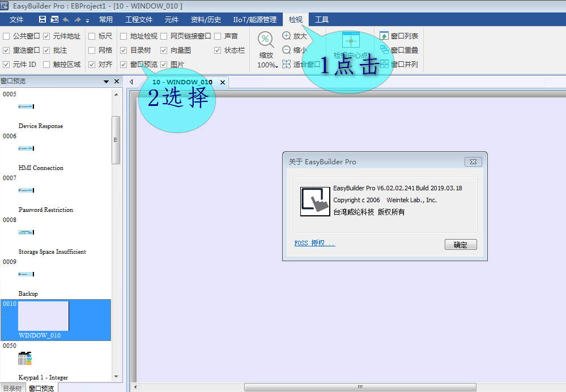Click the 适合窗口 fit window icon

(287, 64)
